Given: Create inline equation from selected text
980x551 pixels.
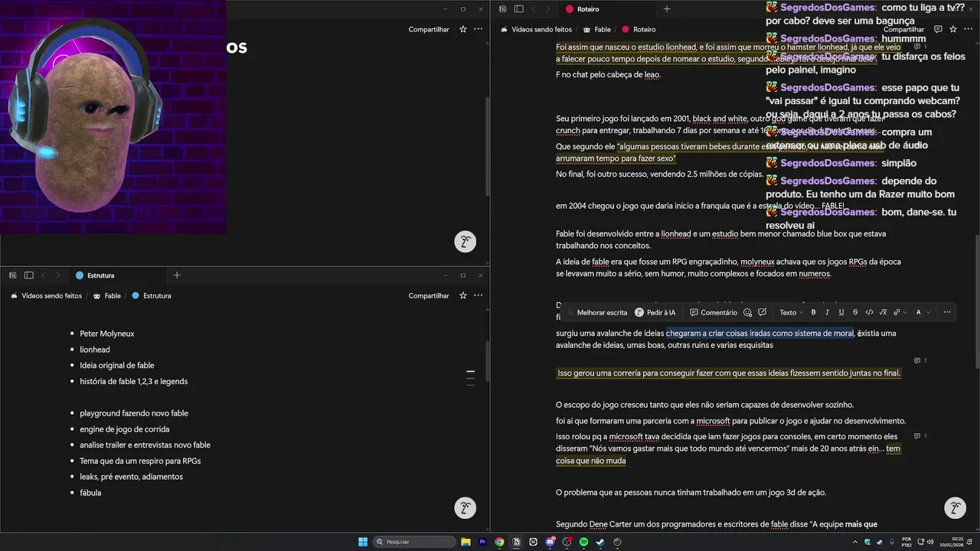Looking at the screenshot, I should pos(883,312).
